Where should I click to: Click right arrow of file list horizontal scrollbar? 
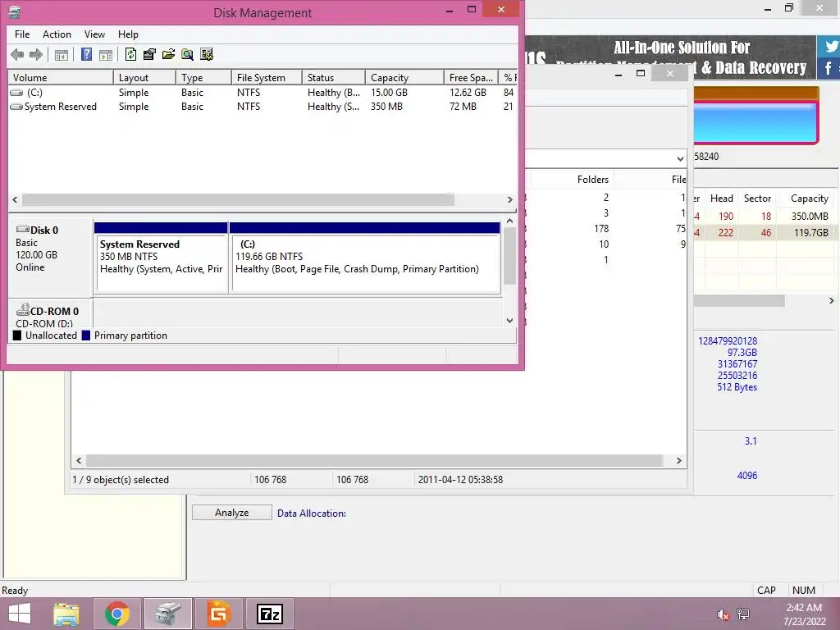[678, 461]
